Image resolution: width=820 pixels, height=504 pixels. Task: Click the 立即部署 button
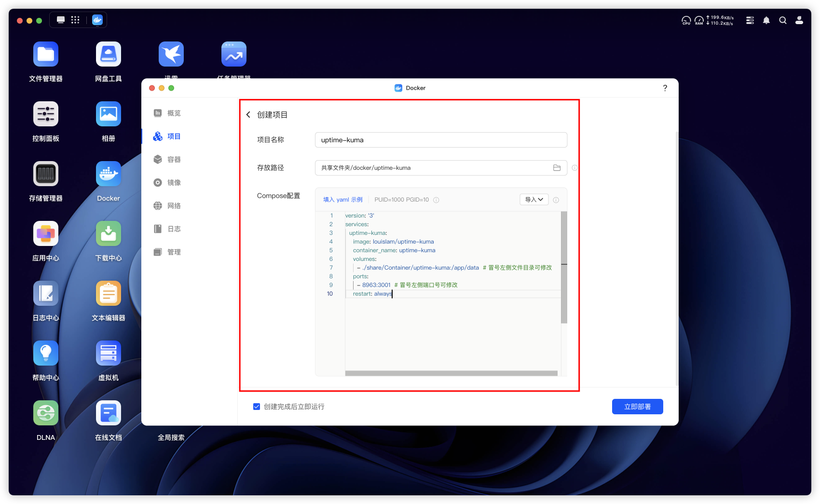[637, 407]
